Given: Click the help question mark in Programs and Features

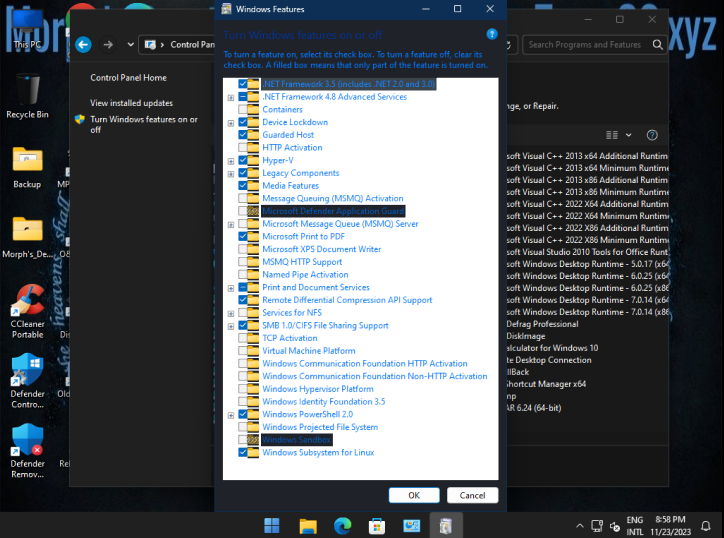Looking at the screenshot, I should click(x=652, y=135).
